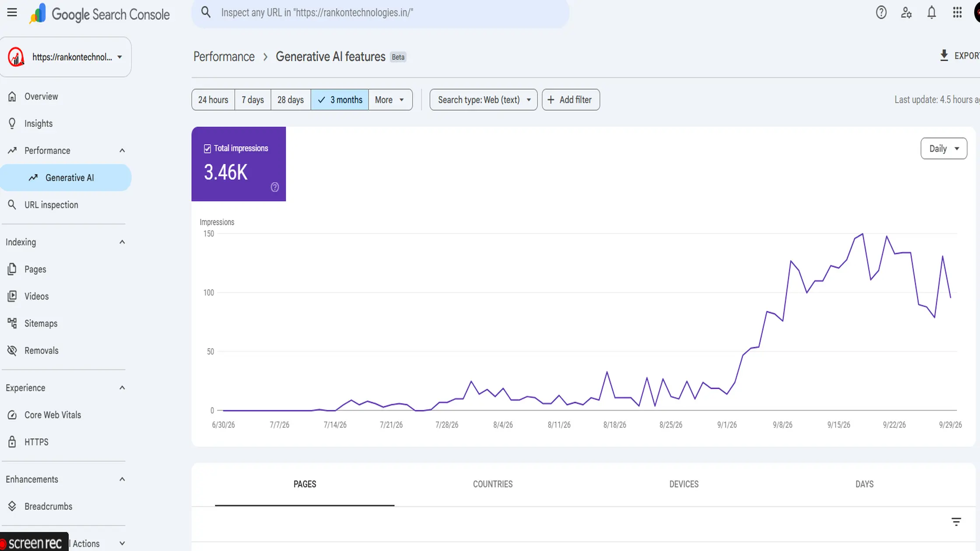Open the Help question mark icon
Screen dimensions: 980x551
[x=881, y=13]
